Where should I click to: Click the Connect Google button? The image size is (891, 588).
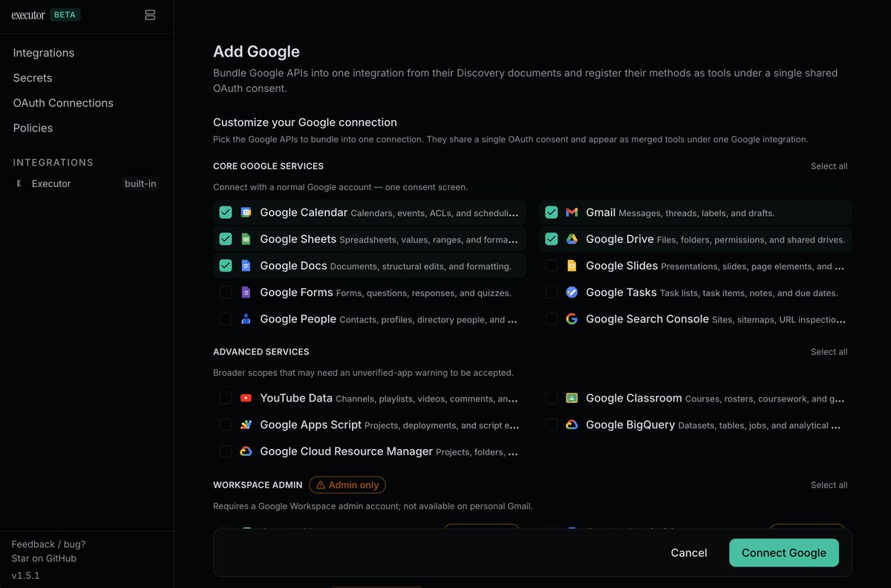click(784, 553)
